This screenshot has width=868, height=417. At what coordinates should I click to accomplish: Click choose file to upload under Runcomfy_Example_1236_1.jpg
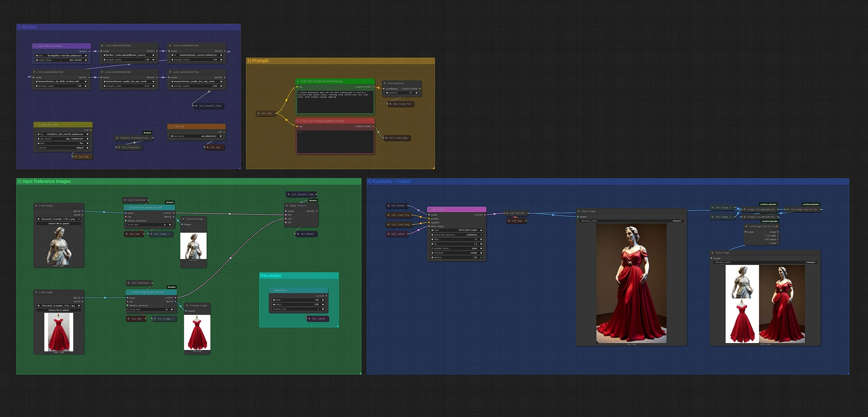pyautogui.click(x=59, y=310)
